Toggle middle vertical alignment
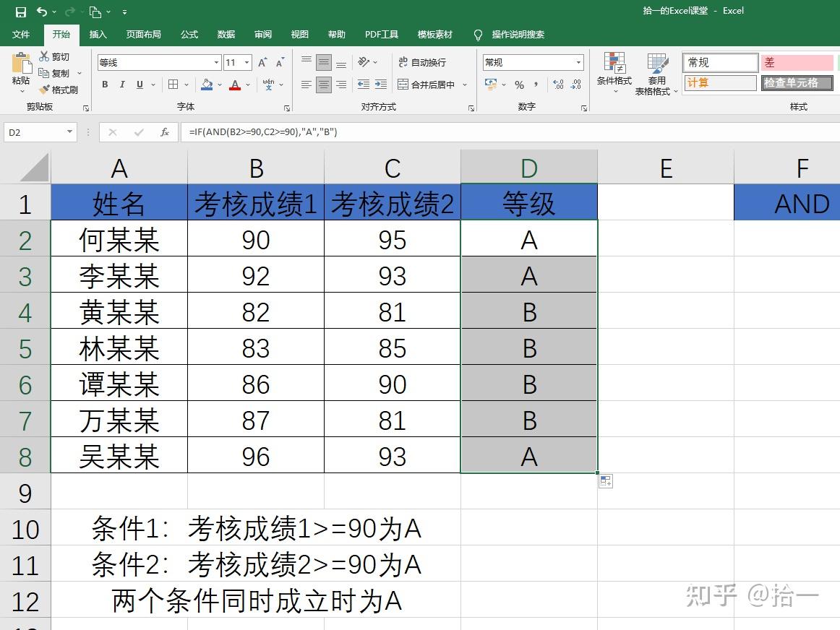Screen dimensions: 840x630 point(324,63)
